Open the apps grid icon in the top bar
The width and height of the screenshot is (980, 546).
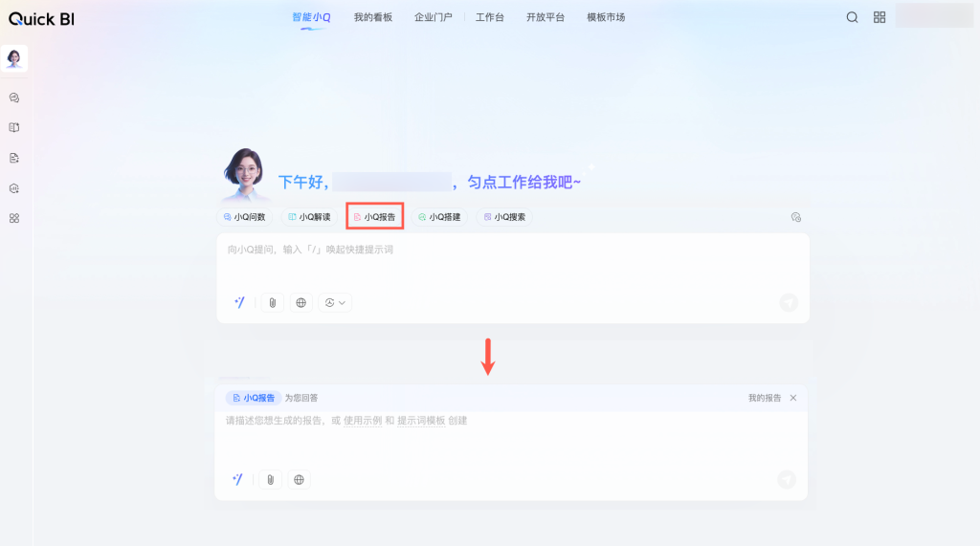(880, 17)
